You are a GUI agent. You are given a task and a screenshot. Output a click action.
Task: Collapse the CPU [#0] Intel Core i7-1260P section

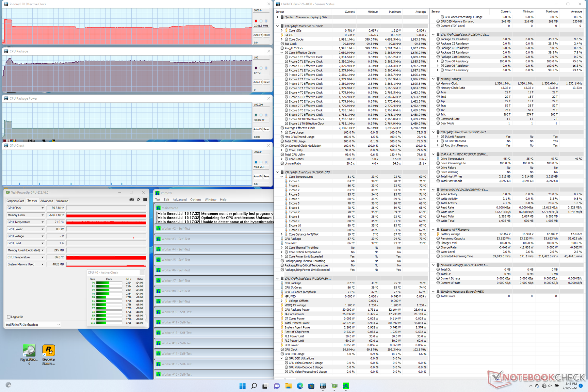coord(278,26)
